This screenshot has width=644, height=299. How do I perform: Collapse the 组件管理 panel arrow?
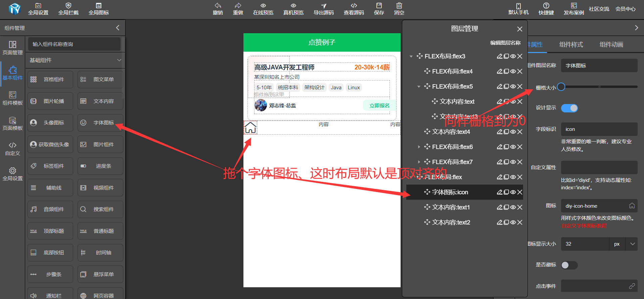pos(118,28)
